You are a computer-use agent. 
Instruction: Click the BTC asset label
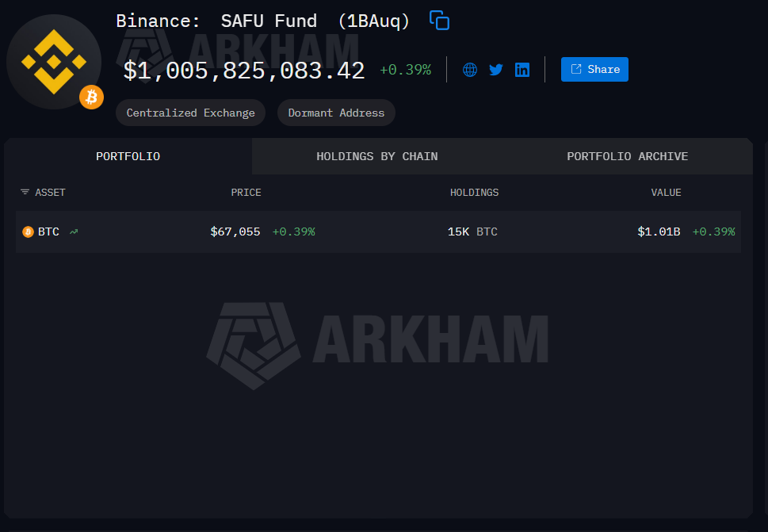[48, 232]
